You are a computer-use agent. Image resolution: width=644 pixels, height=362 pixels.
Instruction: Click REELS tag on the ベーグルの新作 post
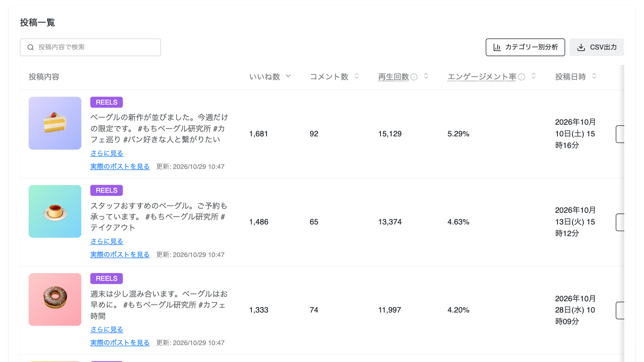pos(107,102)
